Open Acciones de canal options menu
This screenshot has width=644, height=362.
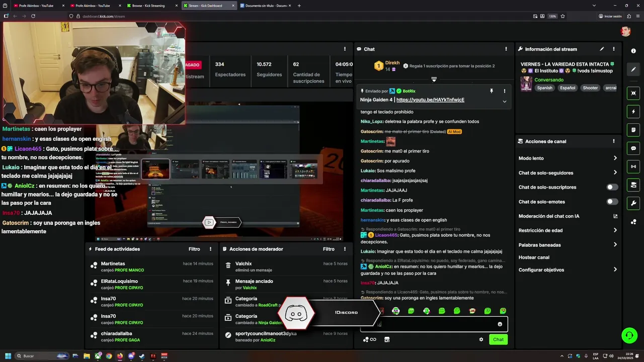(614, 141)
